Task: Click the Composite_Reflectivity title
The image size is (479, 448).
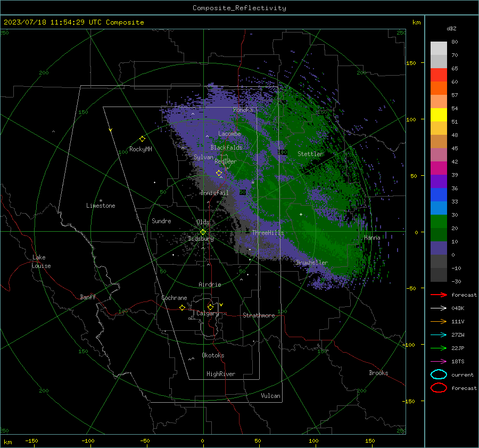Action: click(240, 8)
